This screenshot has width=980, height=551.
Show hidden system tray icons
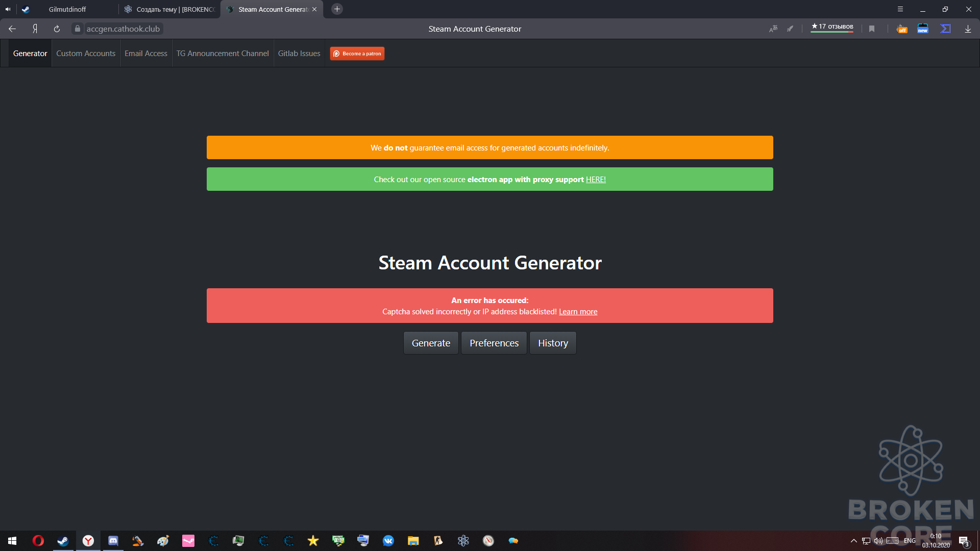[x=853, y=541]
